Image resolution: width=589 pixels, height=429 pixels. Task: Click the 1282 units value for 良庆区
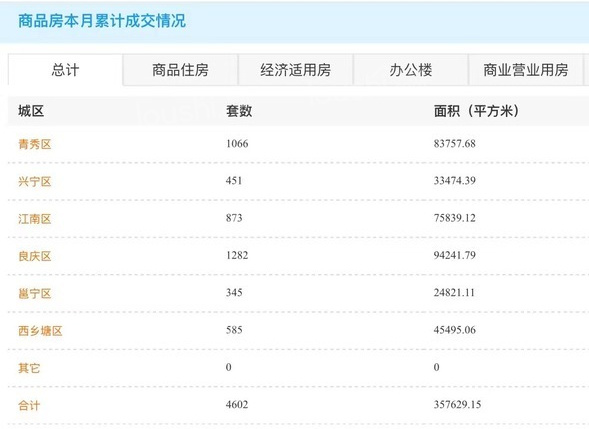point(237,255)
